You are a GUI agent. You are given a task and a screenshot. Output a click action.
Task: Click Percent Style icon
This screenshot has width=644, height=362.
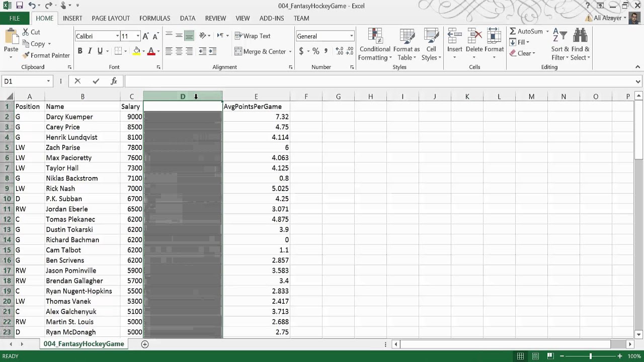tap(315, 51)
